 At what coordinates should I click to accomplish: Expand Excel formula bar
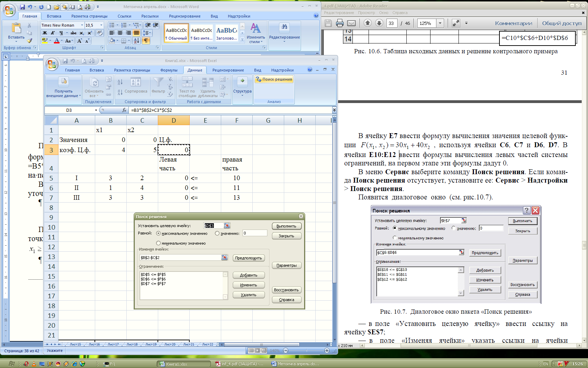[334, 110]
